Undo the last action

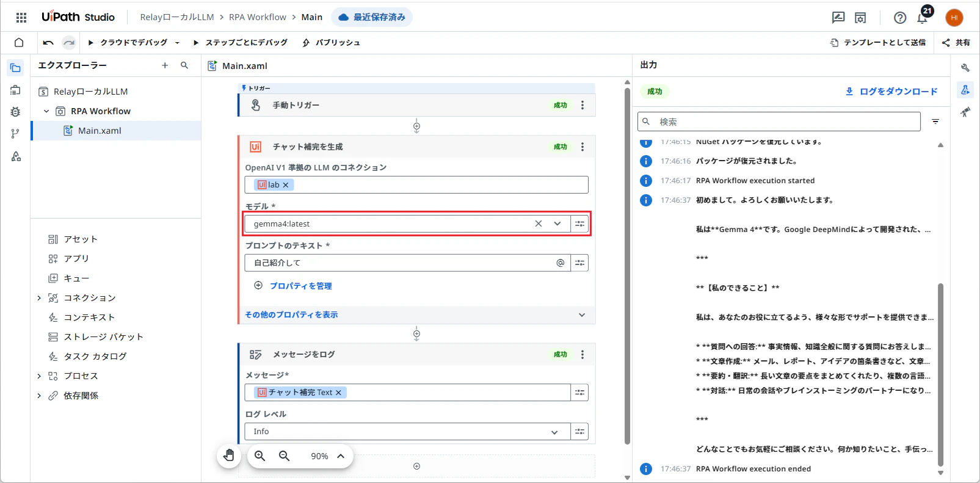click(48, 43)
